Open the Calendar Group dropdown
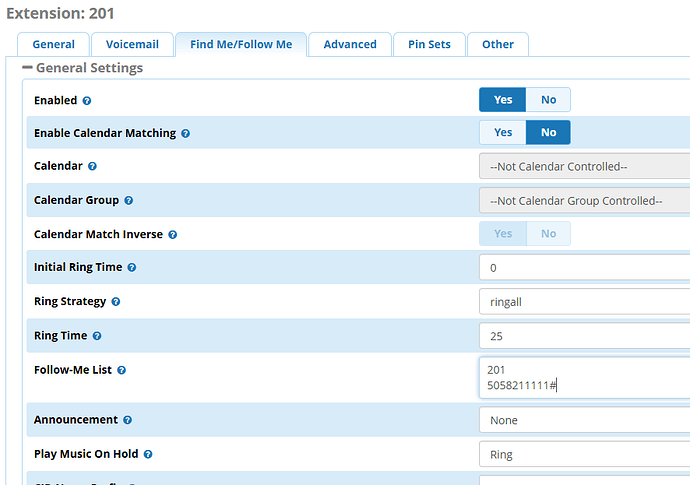Screen dimensions: 690x485 584,201
